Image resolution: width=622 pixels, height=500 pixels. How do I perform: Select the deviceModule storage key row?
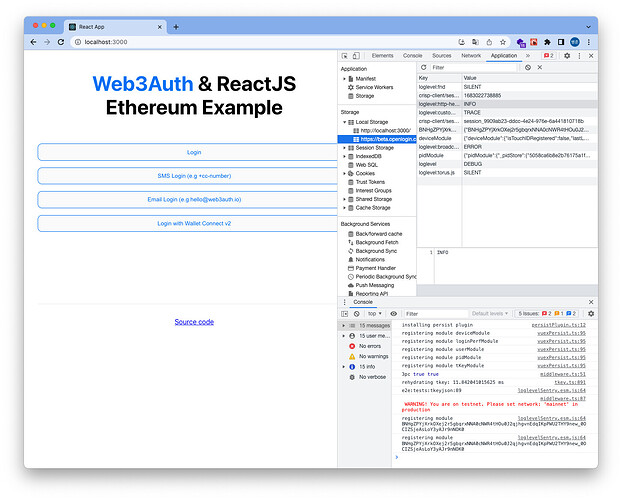click(x=507, y=138)
